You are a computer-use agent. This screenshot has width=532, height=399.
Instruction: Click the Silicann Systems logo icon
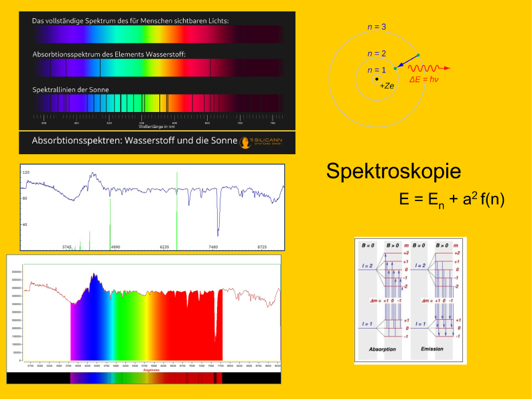point(245,142)
